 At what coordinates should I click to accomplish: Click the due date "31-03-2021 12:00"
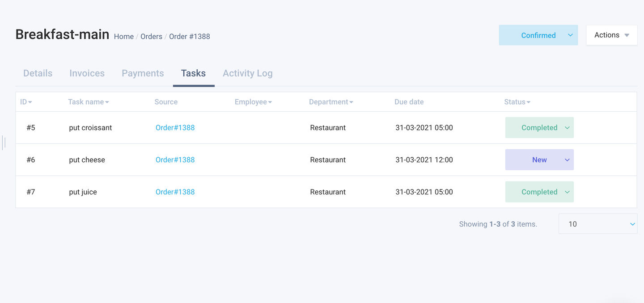click(424, 160)
